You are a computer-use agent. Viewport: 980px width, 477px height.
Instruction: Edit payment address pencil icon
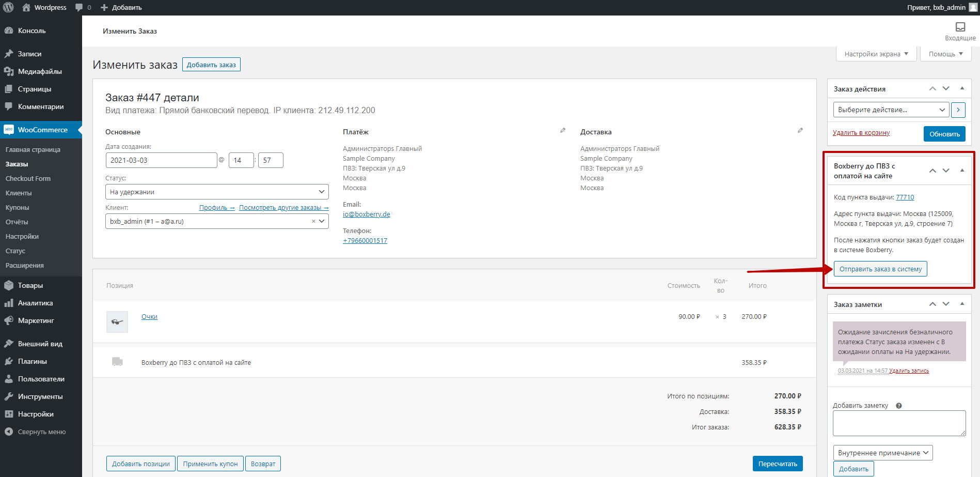(563, 130)
